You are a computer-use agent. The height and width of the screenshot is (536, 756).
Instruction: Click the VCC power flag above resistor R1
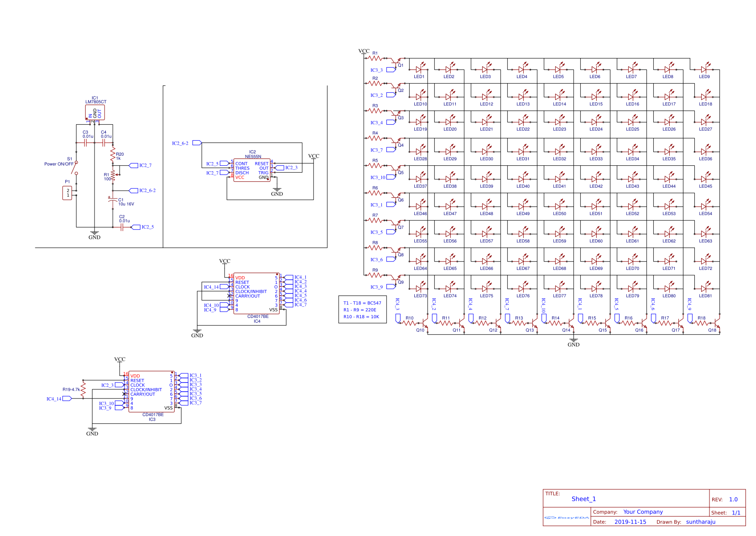click(x=365, y=51)
